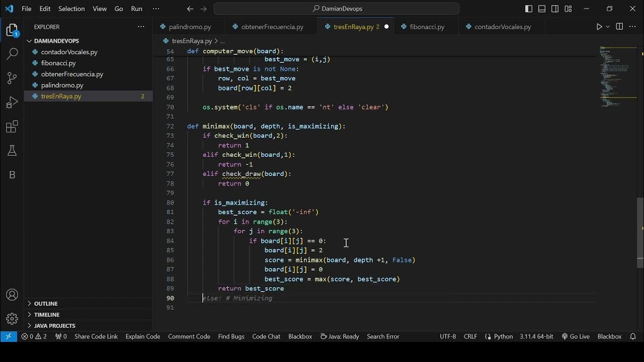644x362 pixels.
Task: Open the Blackbox B icon in activity bar
Action: (x=12, y=174)
